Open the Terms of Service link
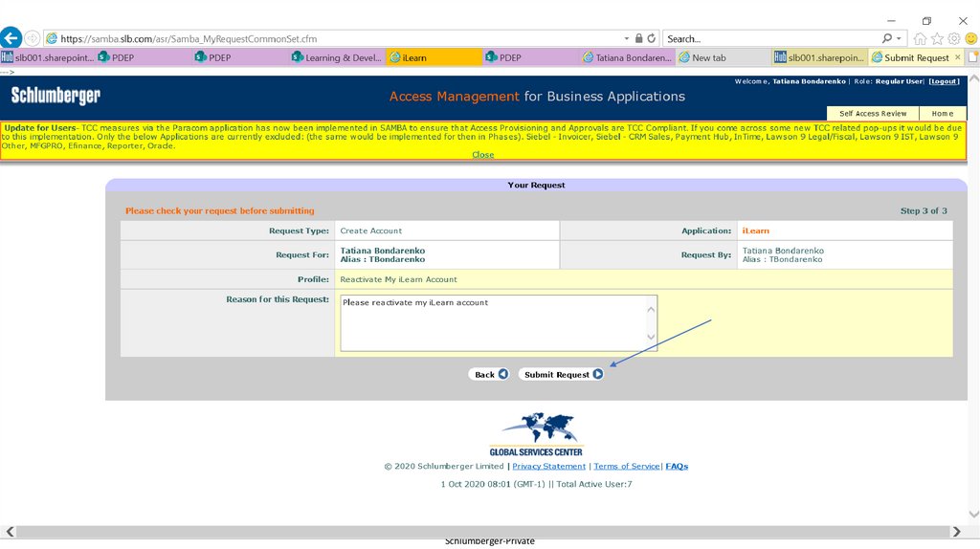 click(x=626, y=466)
